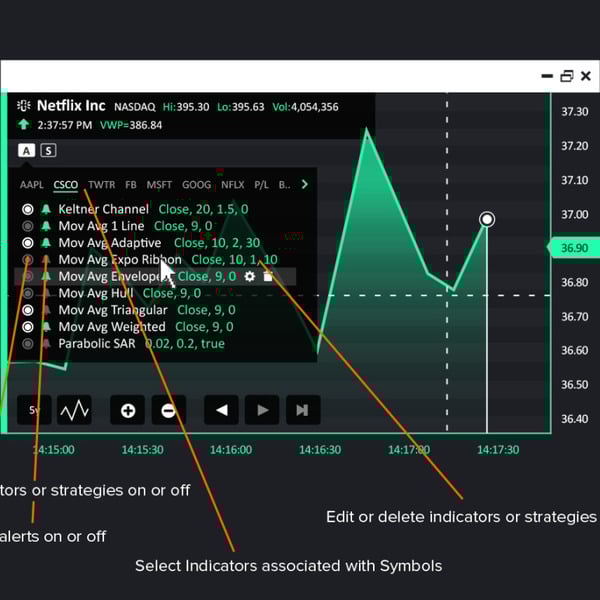
Task: Click the Parabolic SAR indicator name
Action: pyautogui.click(x=97, y=344)
